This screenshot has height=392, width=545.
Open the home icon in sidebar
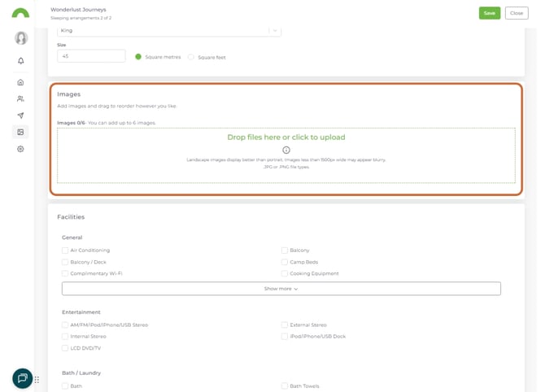click(21, 82)
